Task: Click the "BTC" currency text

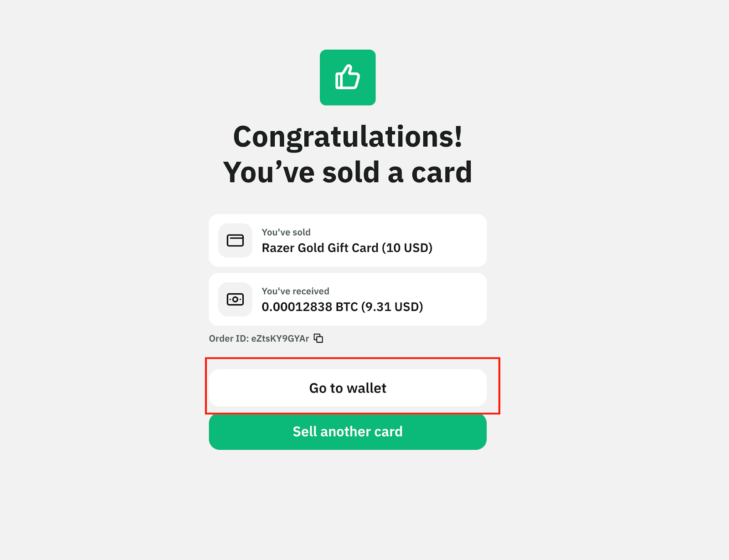Action: click(x=347, y=307)
